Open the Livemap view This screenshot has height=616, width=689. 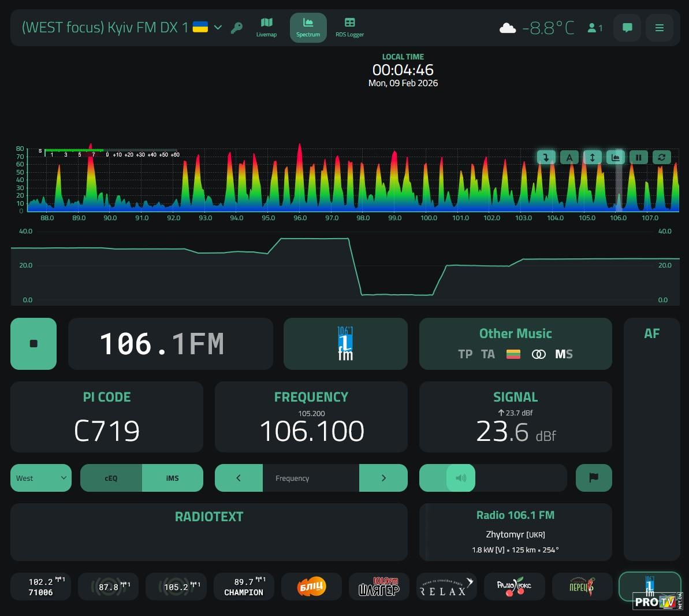pos(266,27)
